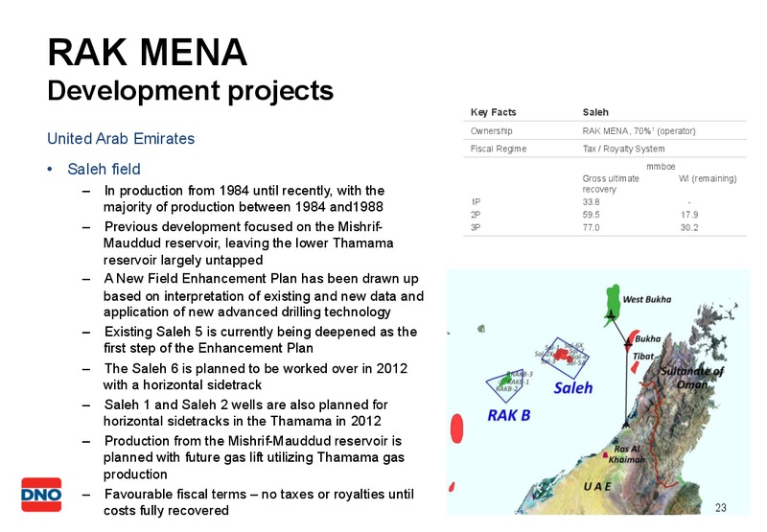The width and height of the screenshot is (767, 532).
Task: Click the 'Favourable fiscal terms' bullet
Action: (259, 502)
